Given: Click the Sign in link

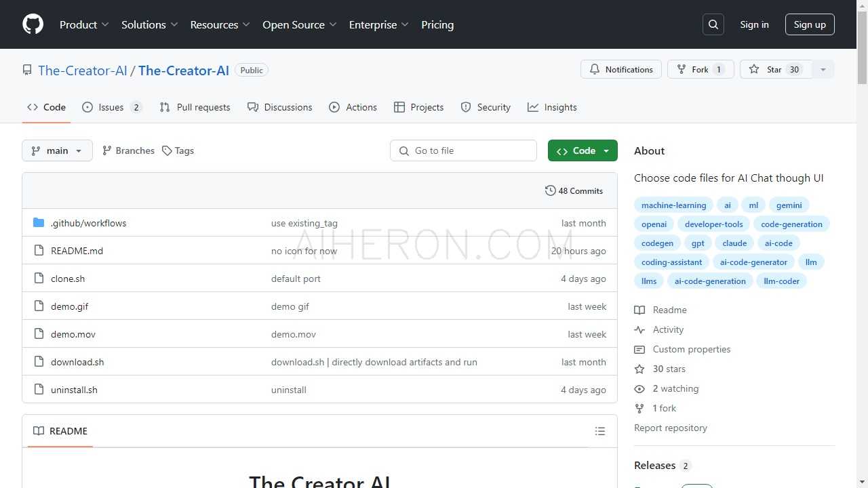Looking at the screenshot, I should click(754, 24).
